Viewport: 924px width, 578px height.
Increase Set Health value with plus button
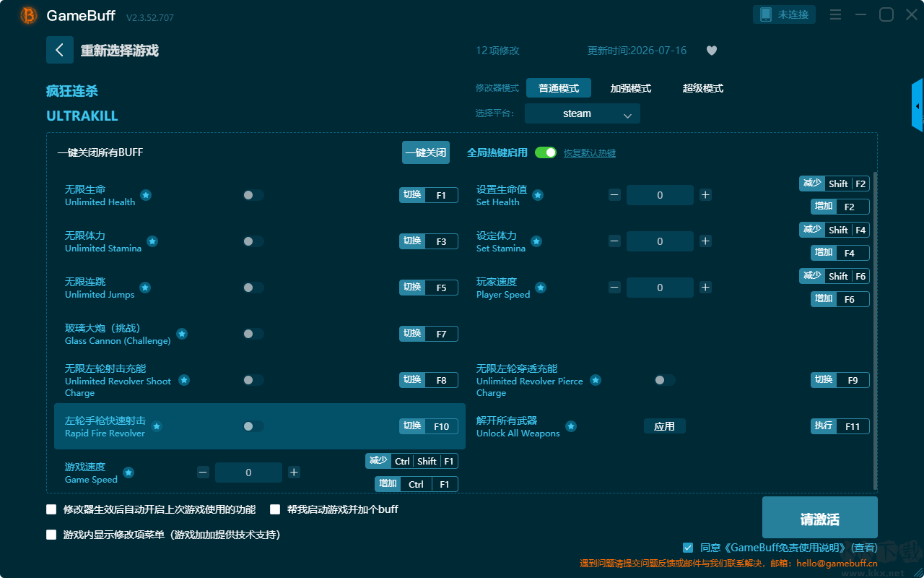(x=705, y=195)
